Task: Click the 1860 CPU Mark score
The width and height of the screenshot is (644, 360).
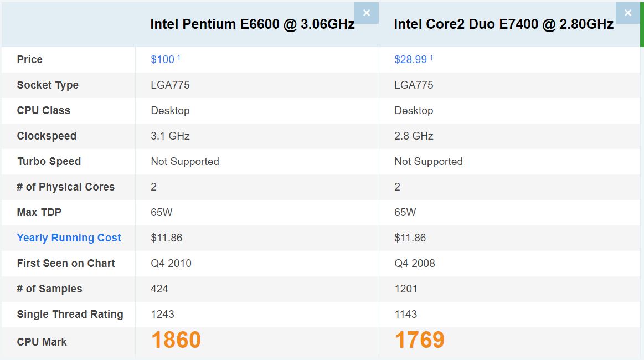Action: click(x=176, y=340)
